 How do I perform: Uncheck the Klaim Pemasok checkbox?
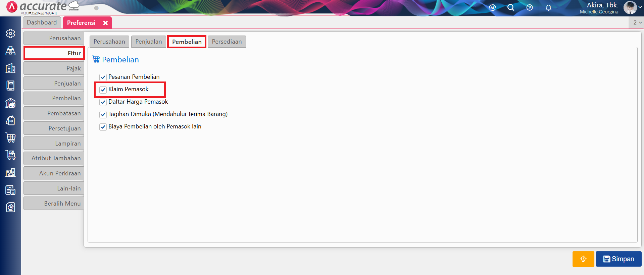click(x=103, y=90)
